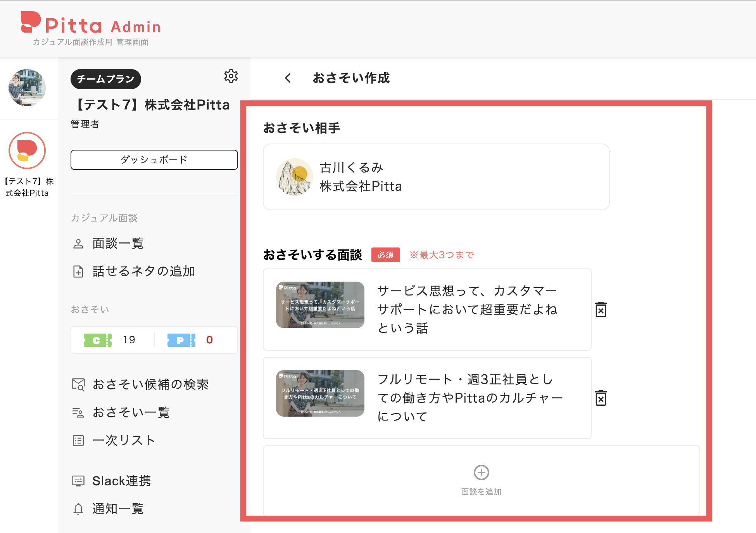Select the Pitta company circle icon
This screenshot has height=533, width=756.
(27, 151)
